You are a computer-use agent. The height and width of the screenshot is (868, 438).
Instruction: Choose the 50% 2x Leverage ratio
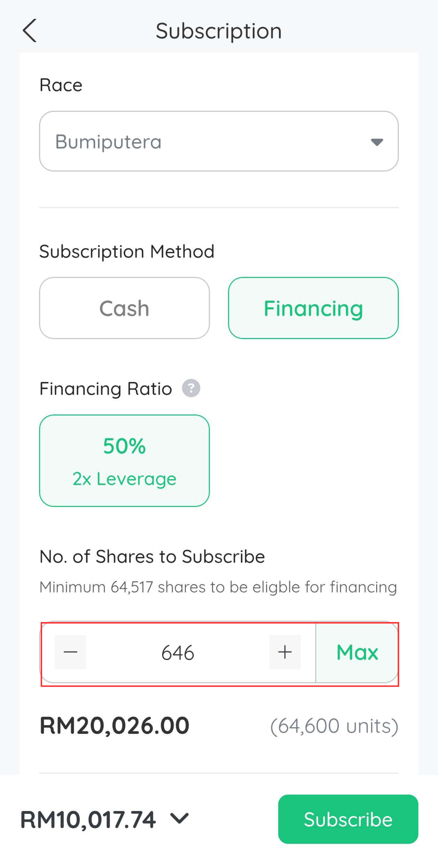124,460
